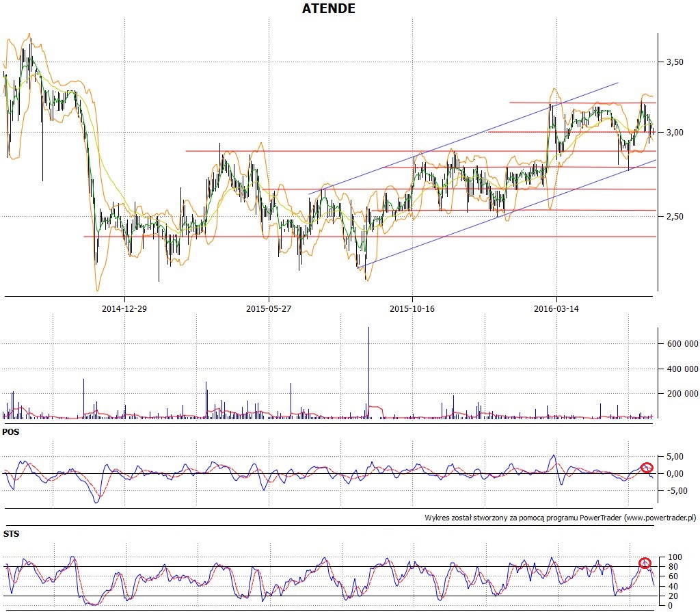This screenshot has height=612, width=700.
Task: Click the 20 STS axis label
Action: point(673,596)
